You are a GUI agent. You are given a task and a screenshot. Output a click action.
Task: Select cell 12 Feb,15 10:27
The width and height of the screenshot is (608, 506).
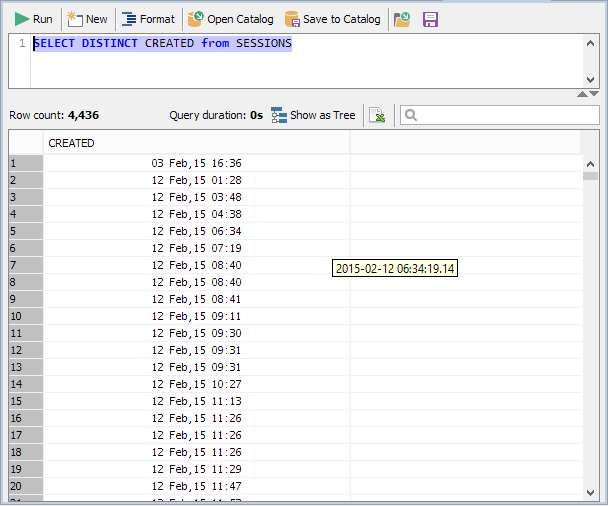196,384
